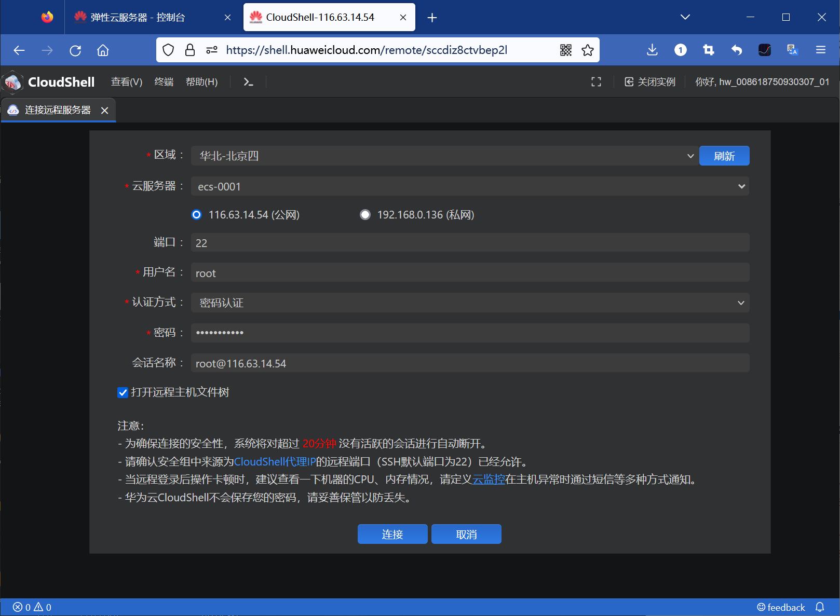Open the terminal command prompt icon in toolbar
This screenshot has height=616, width=840.
(248, 81)
